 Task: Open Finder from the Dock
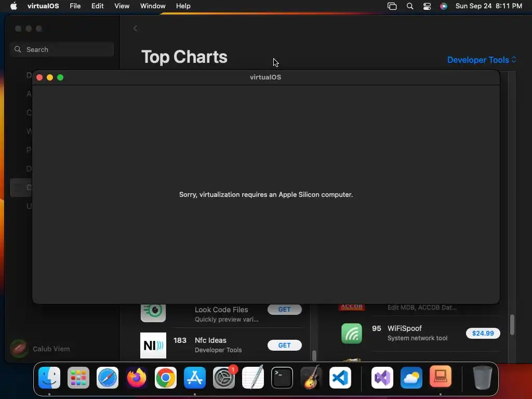[x=49, y=378]
